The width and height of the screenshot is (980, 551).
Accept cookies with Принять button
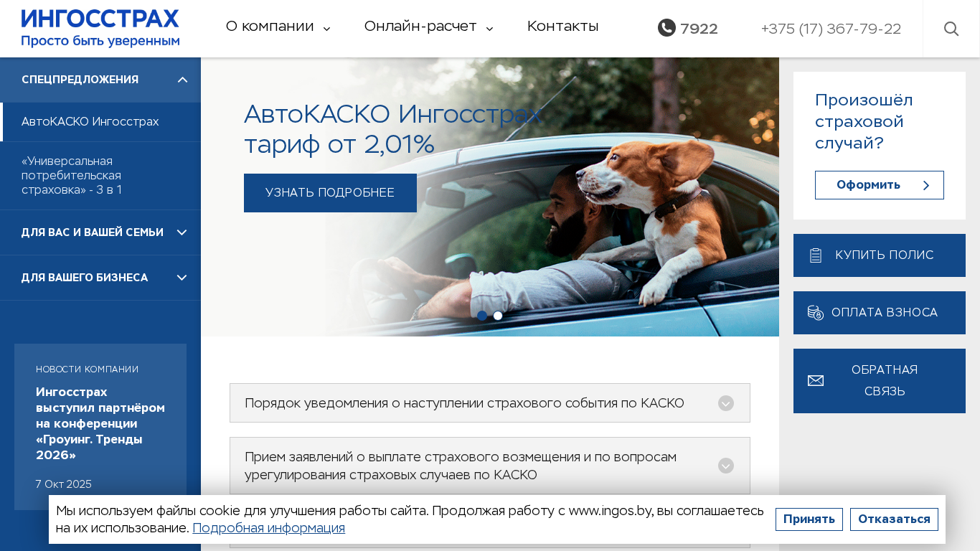[809, 519]
